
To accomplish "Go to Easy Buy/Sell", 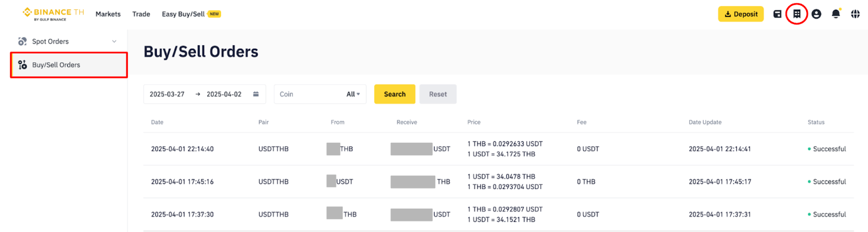I will click(183, 14).
